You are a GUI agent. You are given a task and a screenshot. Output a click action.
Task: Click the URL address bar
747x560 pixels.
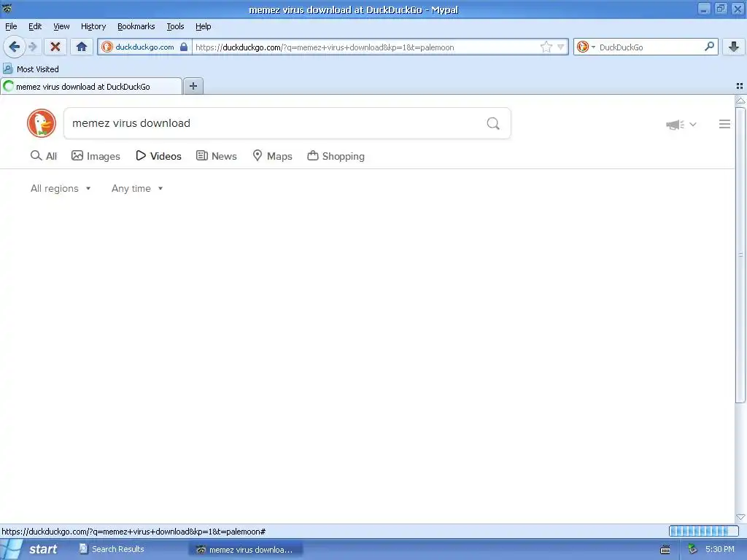[366, 47]
